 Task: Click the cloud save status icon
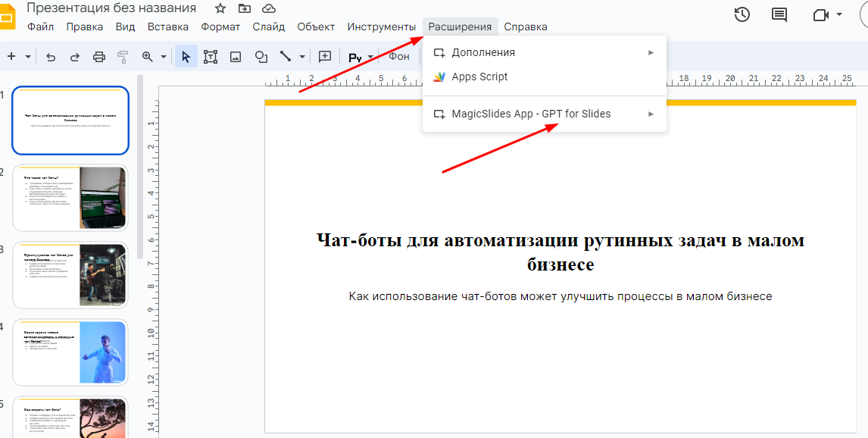[268, 8]
